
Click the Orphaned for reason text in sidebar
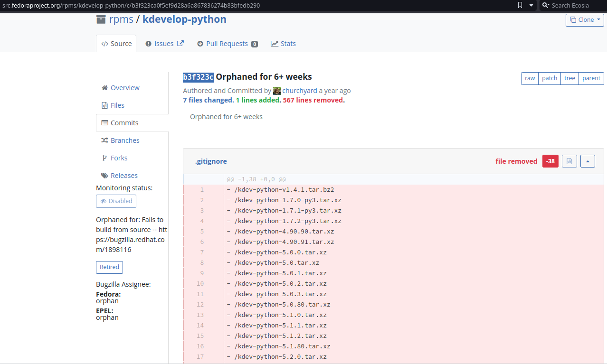pos(132,234)
